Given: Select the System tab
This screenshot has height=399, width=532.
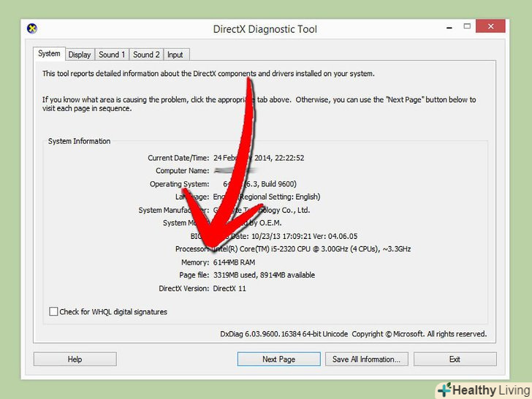Looking at the screenshot, I should point(50,54).
